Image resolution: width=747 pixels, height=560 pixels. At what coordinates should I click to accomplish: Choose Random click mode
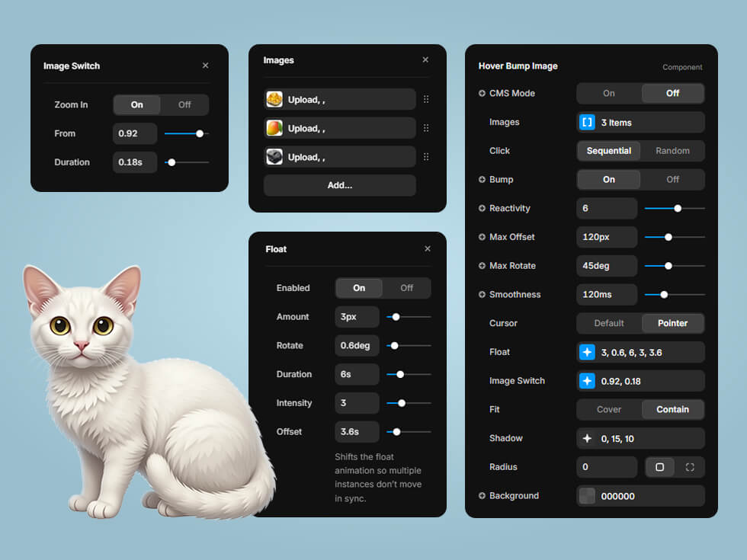pos(672,151)
